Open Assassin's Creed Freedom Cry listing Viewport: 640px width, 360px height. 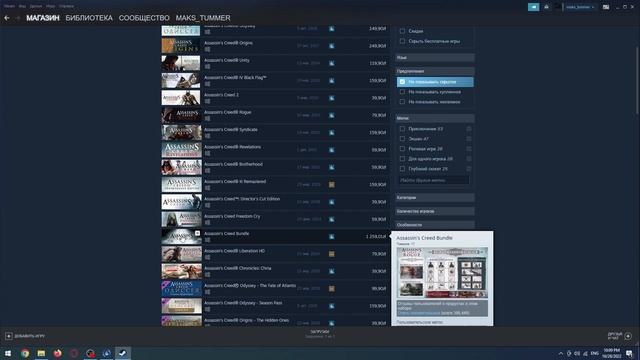tap(275, 219)
